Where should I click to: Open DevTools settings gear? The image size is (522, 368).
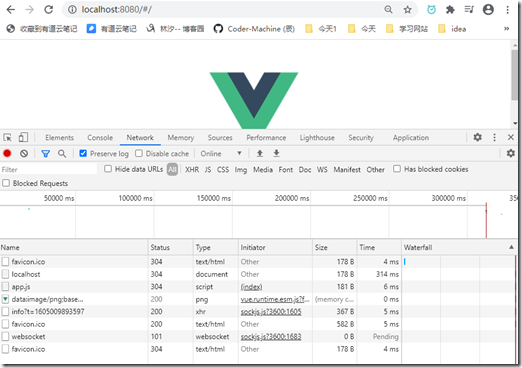pos(477,137)
